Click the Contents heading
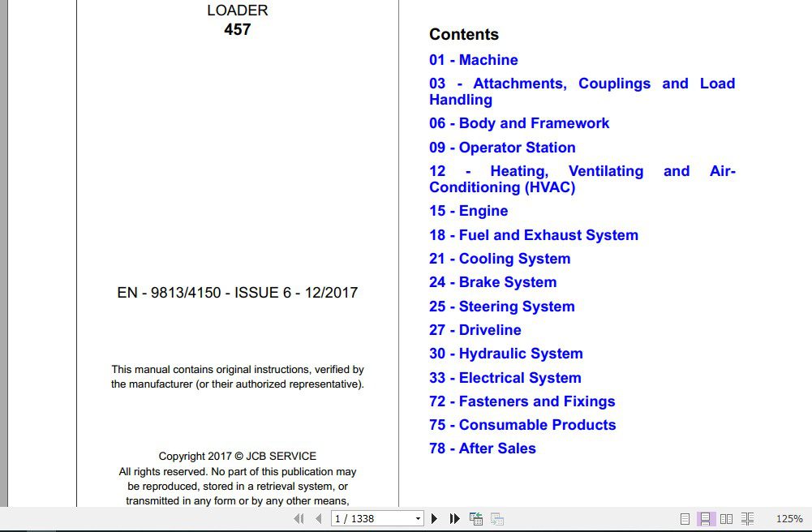Viewport: 812px width, 532px height. pyautogui.click(x=464, y=34)
